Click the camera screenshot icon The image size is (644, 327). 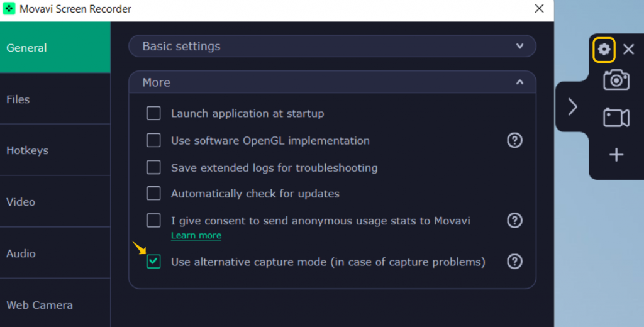click(x=616, y=80)
